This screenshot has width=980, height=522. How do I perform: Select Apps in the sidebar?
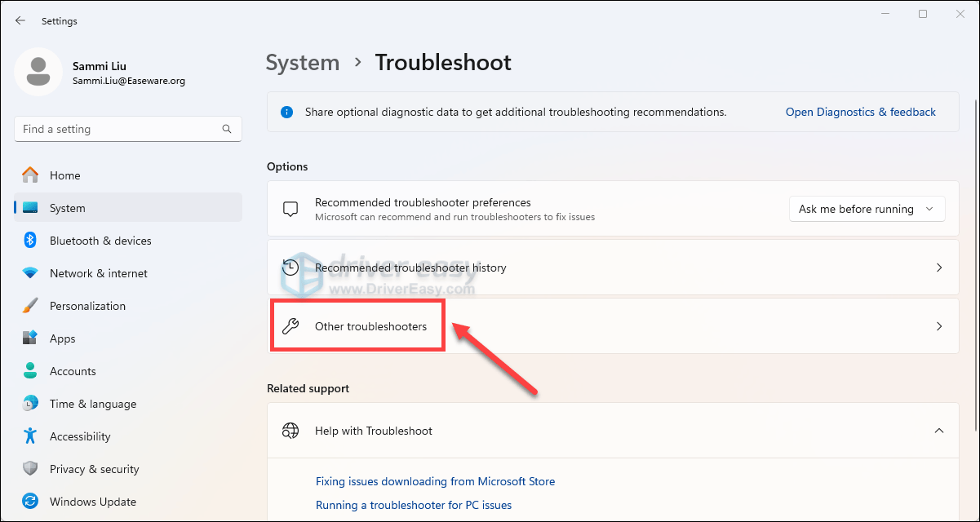tap(62, 338)
